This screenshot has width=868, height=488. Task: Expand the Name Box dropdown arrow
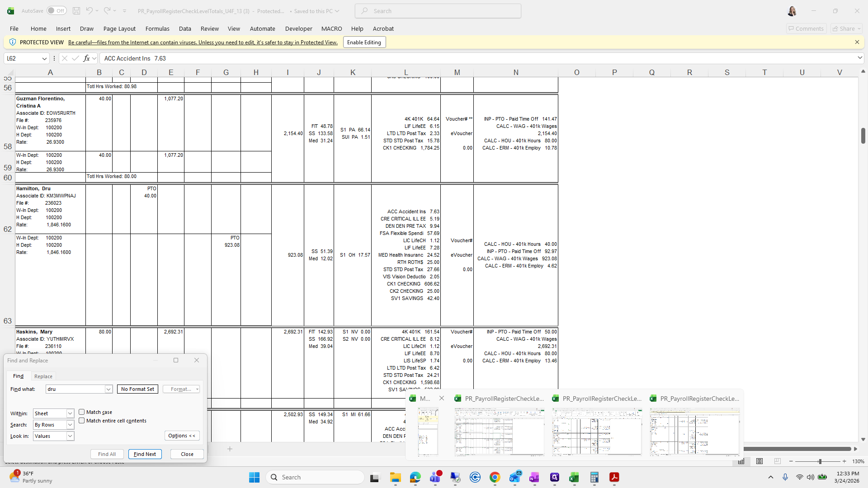click(44, 58)
